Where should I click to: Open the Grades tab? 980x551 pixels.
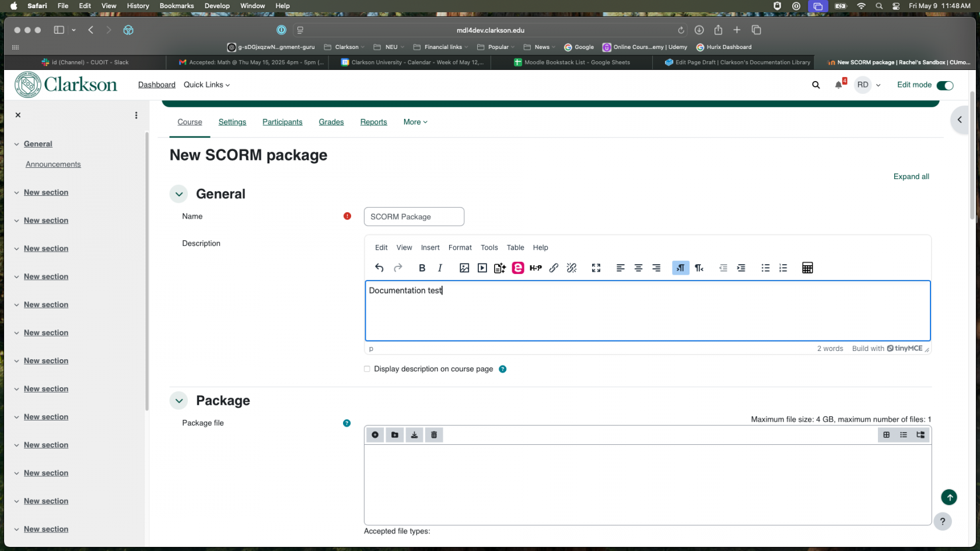coord(331,122)
